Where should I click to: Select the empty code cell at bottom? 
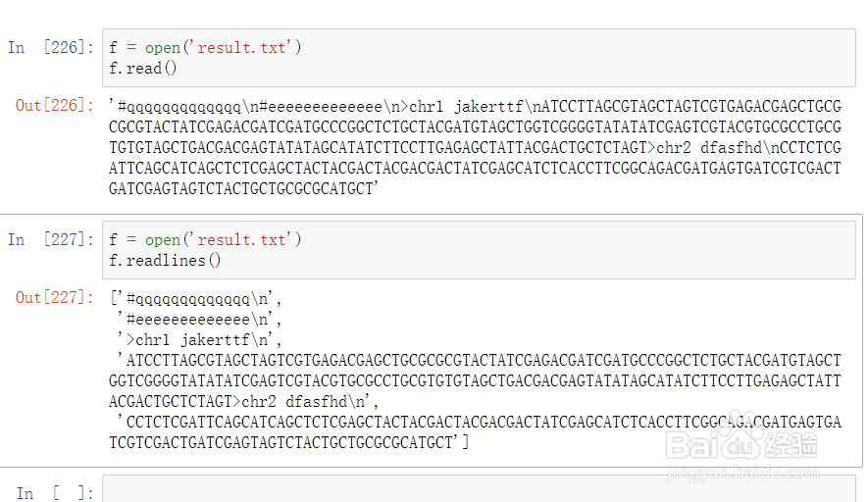(x=479, y=488)
